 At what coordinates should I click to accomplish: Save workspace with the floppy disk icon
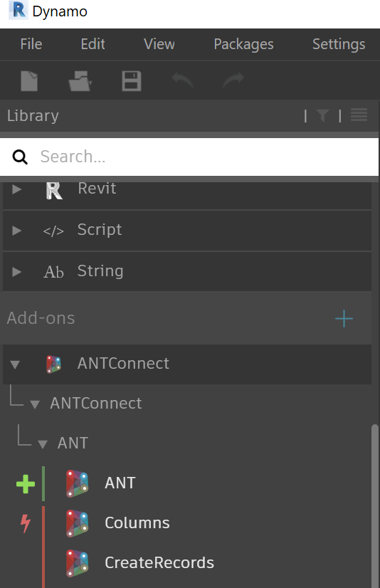click(132, 81)
